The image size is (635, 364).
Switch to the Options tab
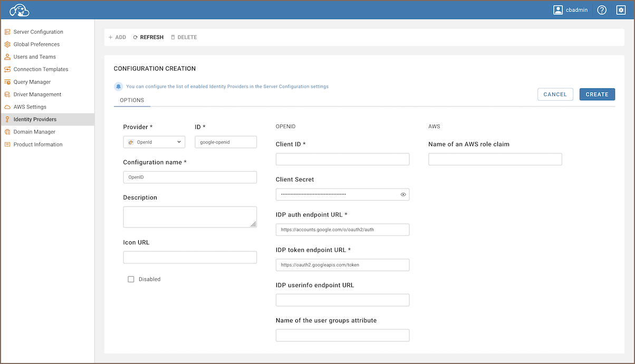[x=132, y=100]
